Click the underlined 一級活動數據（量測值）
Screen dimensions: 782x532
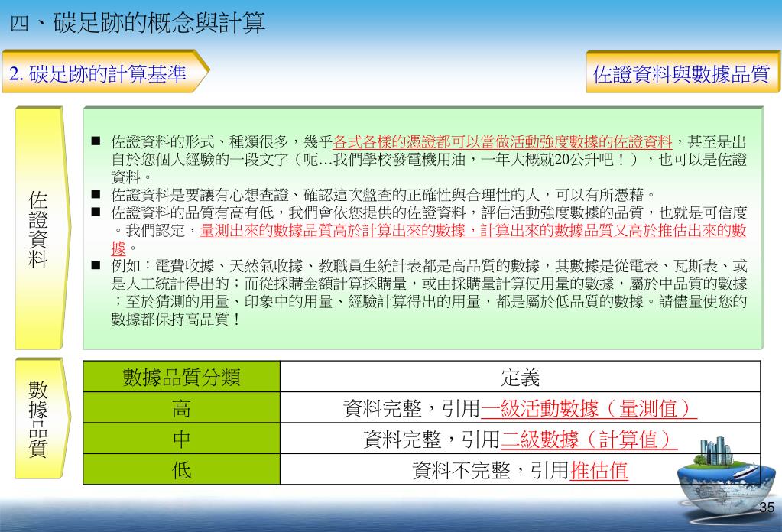click(x=589, y=408)
